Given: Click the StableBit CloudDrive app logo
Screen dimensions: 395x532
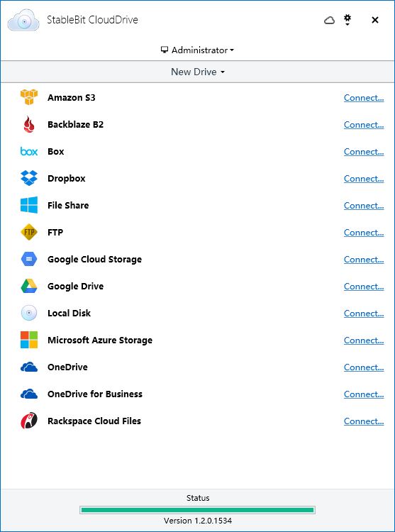Looking at the screenshot, I should click(23, 21).
